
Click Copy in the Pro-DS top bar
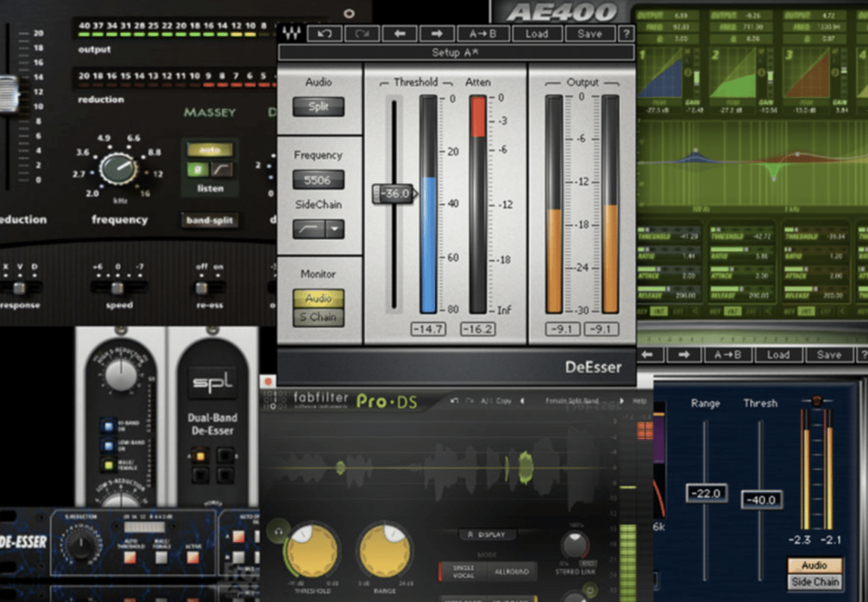pos(503,401)
